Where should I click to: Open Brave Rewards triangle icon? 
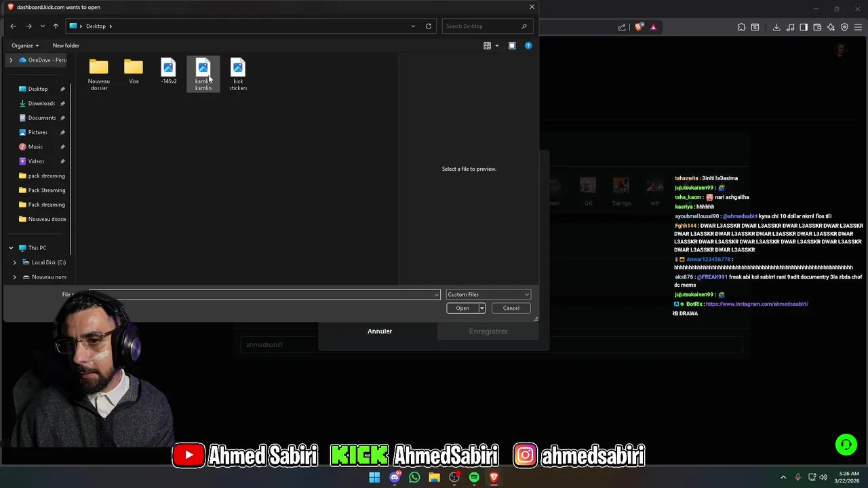click(x=653, y=27)
